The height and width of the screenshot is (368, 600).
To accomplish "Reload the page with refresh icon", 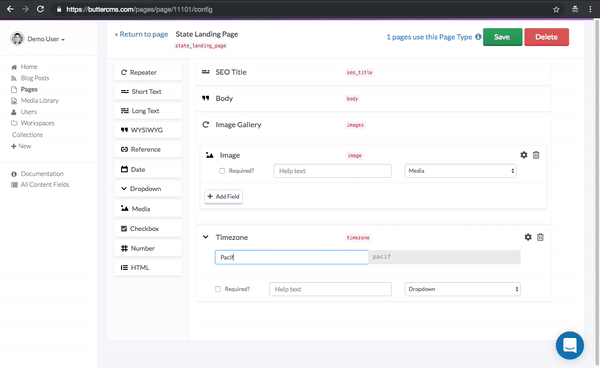I will tap(40, 9).
